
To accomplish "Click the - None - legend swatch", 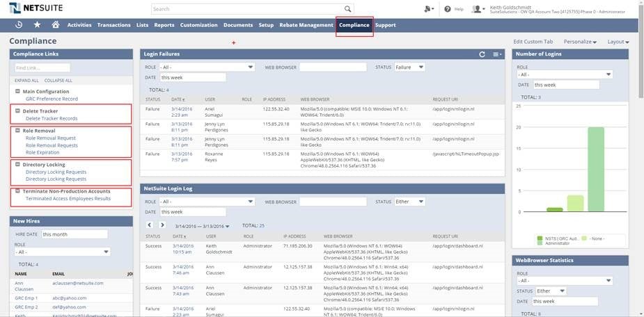I will click(x=583, y=238).
